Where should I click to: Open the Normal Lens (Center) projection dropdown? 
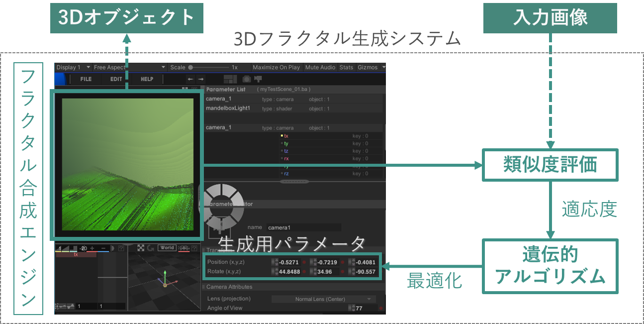(323, 299)
